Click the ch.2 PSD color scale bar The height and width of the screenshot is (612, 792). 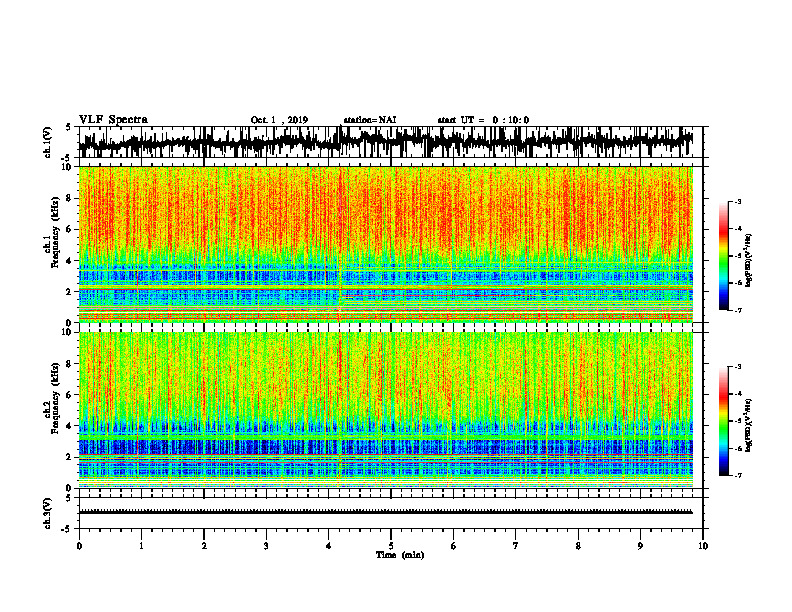click(x=723, y=421)
